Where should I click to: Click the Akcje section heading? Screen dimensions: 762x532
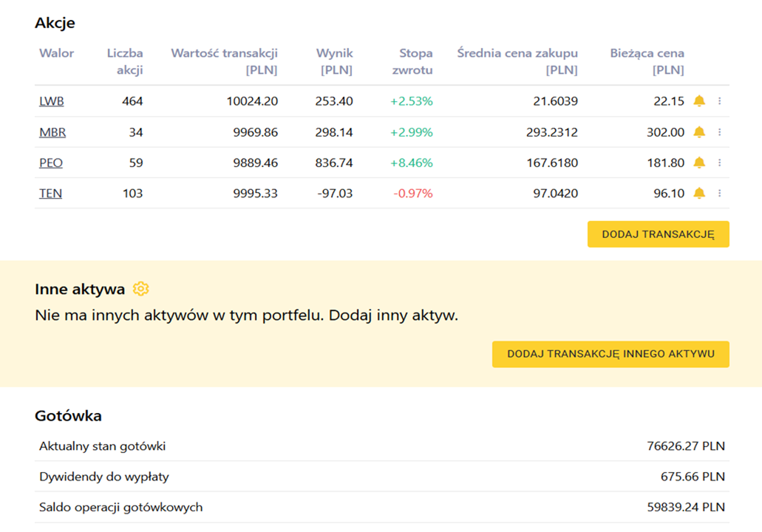55,23
